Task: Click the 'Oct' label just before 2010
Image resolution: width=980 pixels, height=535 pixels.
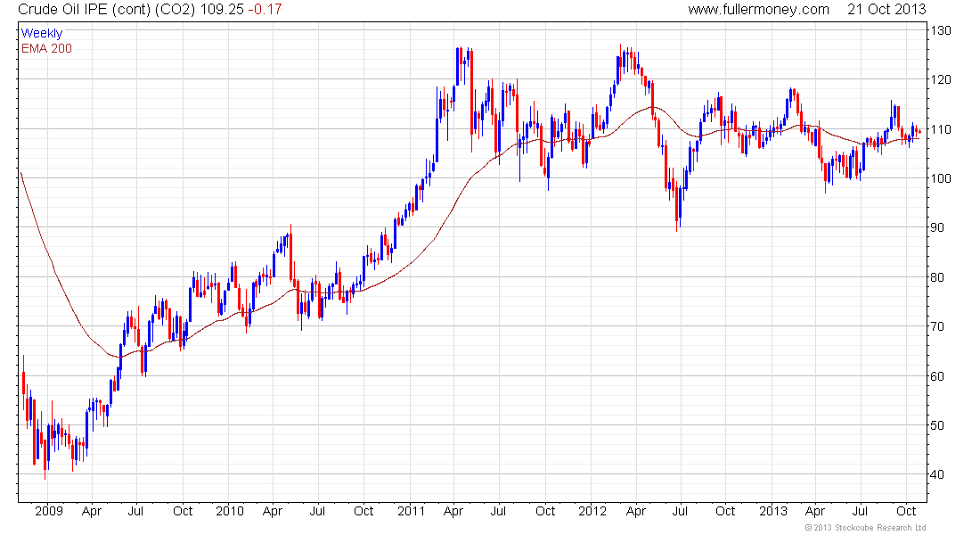Action: coord(183,511)
